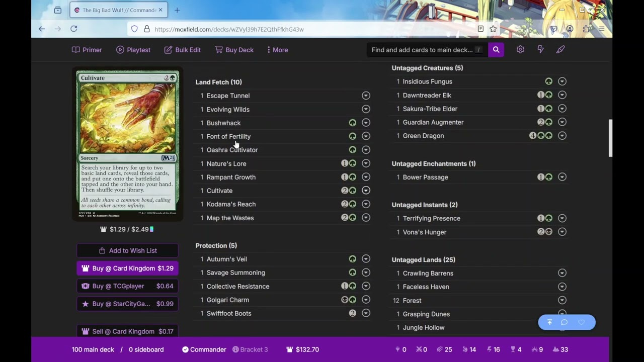Click the page vertical scrollbar
Screen dimensions: 644x362
pos(610,138)
